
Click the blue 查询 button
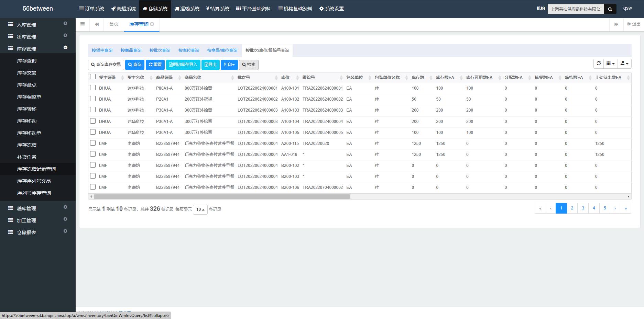(x=135, y=65)
